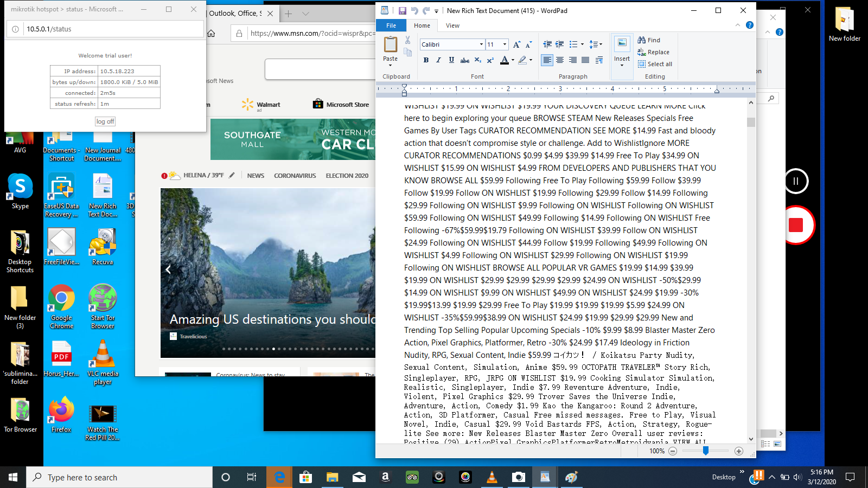The height and width of the screenshot is (488, 868).
Task: Expand the highlight color dropdown arrow
Action: 531,60
